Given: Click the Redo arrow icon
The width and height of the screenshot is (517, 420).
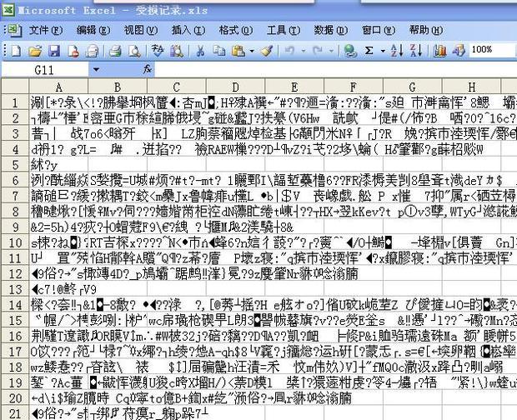Looking at the screenshot, I should pos(318,51).
